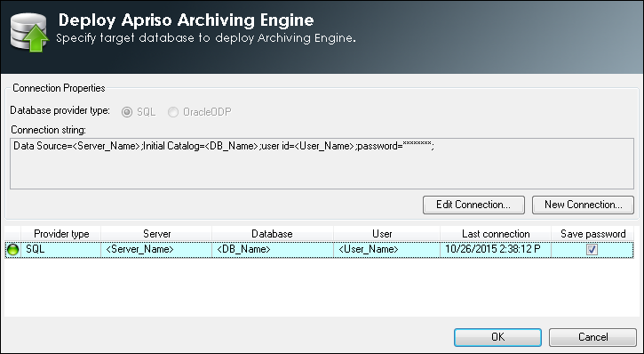Sort by the Server column header
Image resolution: width=644 pixels, height=354 pixels.
pos(156,234)
